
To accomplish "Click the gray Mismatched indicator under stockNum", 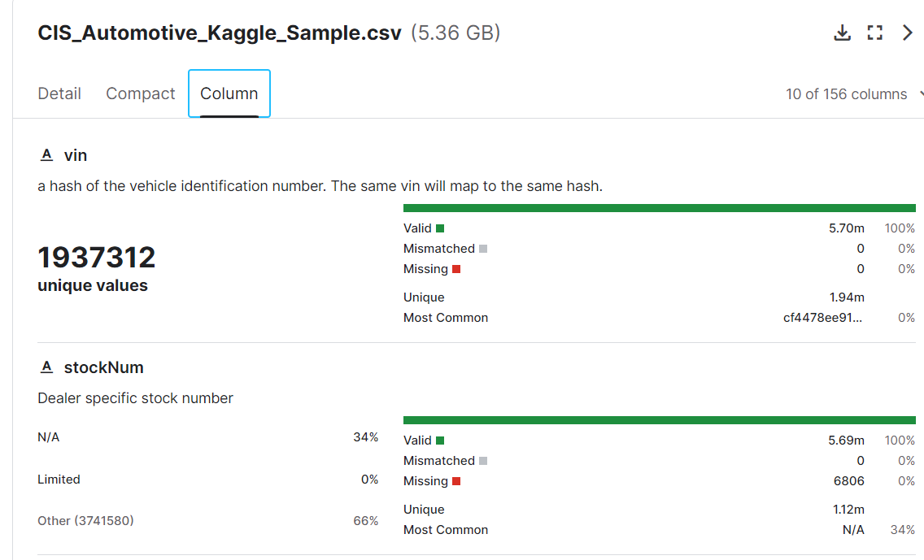I will click(x=483, y=461).
